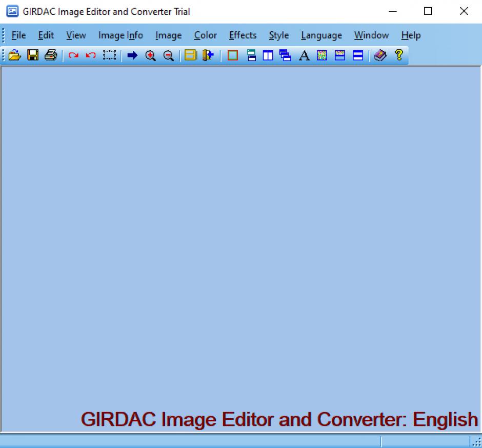This screenshot has height=448, width=482.
Task: Click the save floppy disk icon
Action: click(x=33, y=55)
